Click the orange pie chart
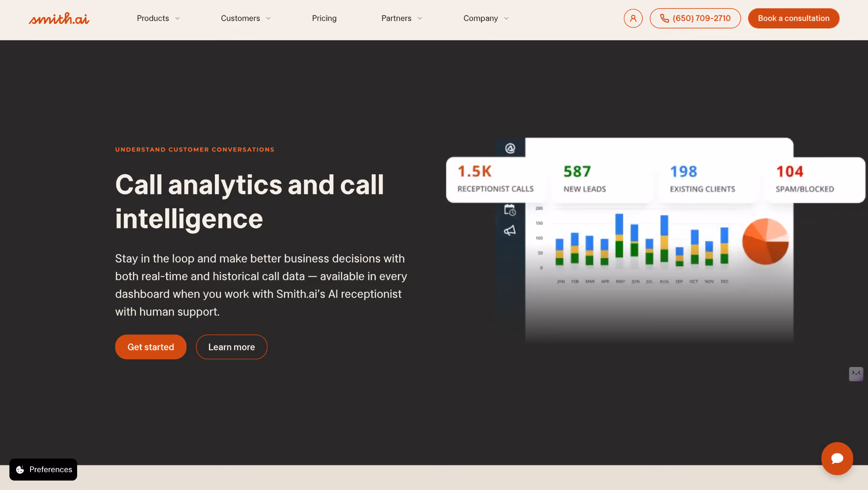Viewport: 868px width, 490px height. tap(765, 241)
